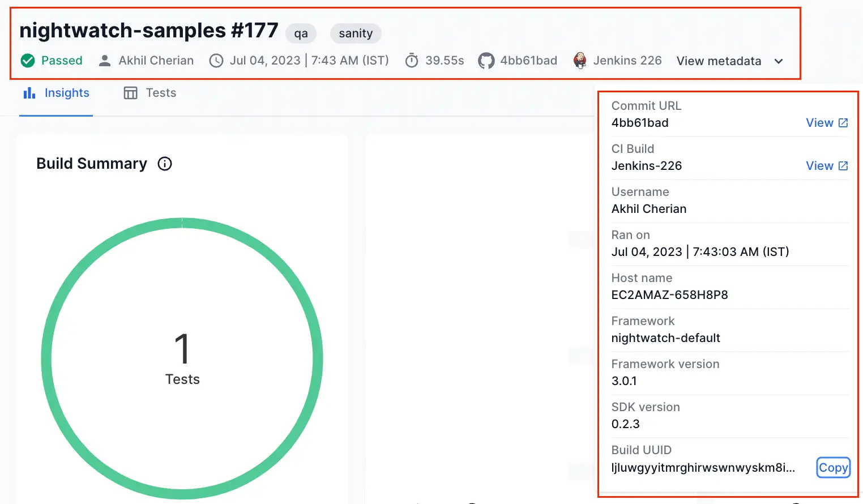Click the framework value nightwatch-default

[x=666, y=338]
